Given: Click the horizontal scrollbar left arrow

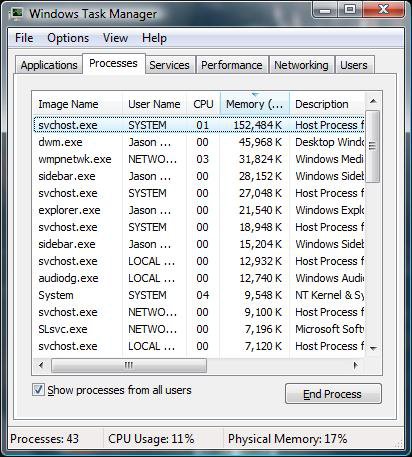Looking at the screenshot, I should (41, 365).
